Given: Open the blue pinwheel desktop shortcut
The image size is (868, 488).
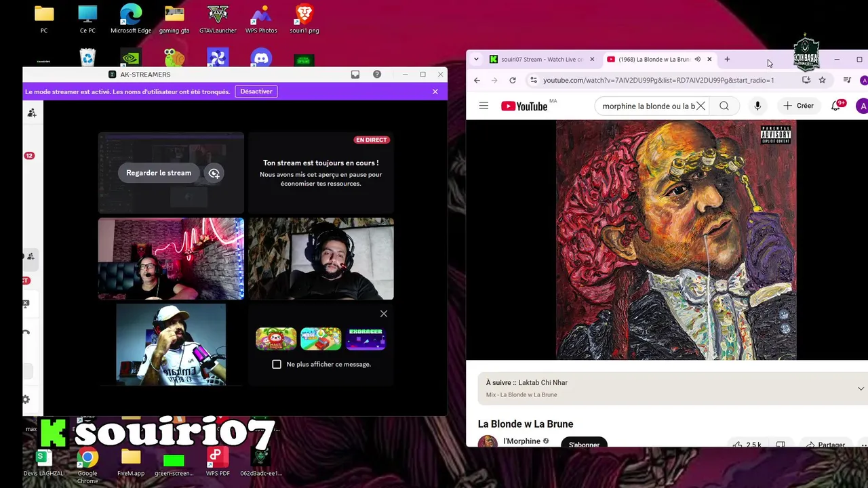Looking at the screenshot, I should pyautogui.click(x=218, y=58).
